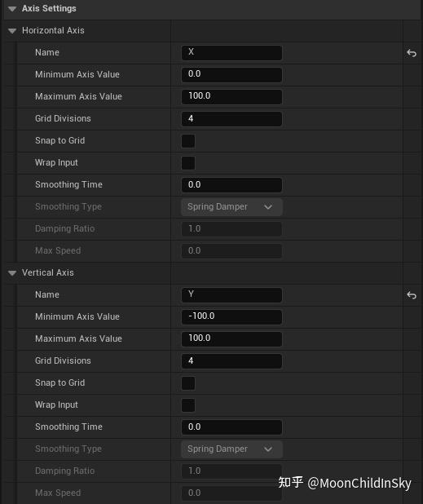Open Horizontal Axis Smoothing Type dropdown
The height and width of the screenshot is (504, 423).
coord(231,207)
